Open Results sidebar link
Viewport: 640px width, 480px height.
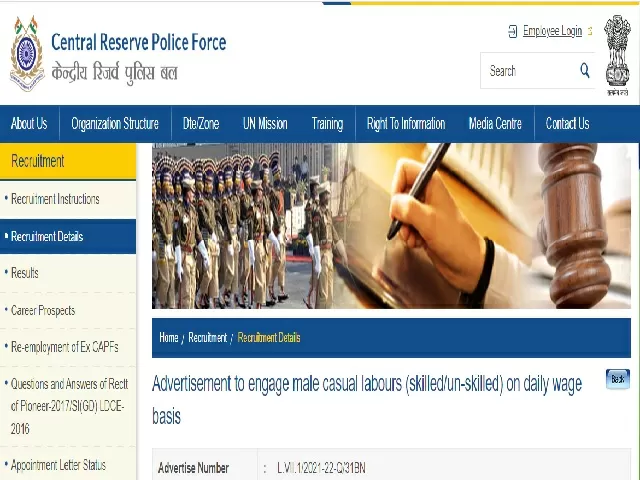(25, 273)
